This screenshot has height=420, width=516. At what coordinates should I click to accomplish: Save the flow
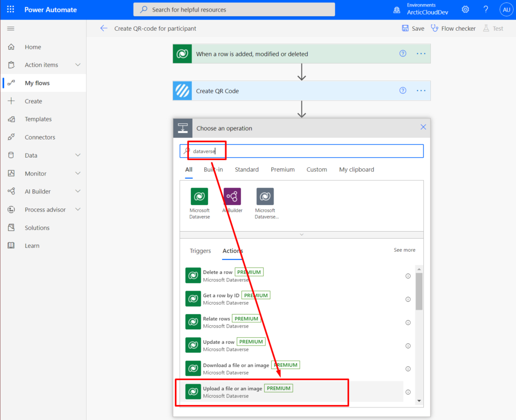pyautogui.click(x=413, y=29)
